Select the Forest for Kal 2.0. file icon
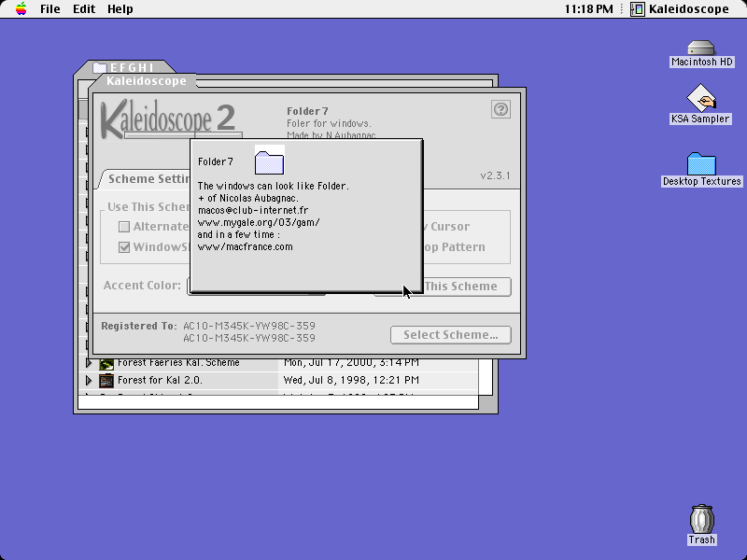Screen dimensions: 747x560 106,381
